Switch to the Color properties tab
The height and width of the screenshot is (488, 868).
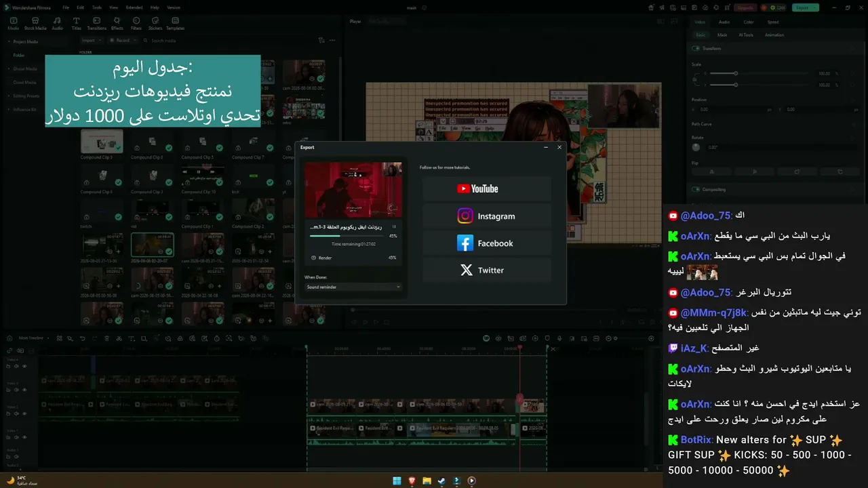(x=749, y=22)
